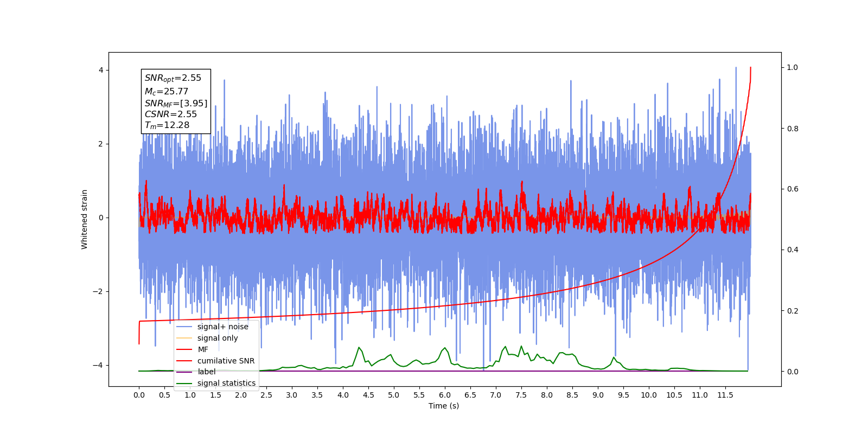Click the 4.5 tick on the time axis
868x434 pixels.
(368, 395)
